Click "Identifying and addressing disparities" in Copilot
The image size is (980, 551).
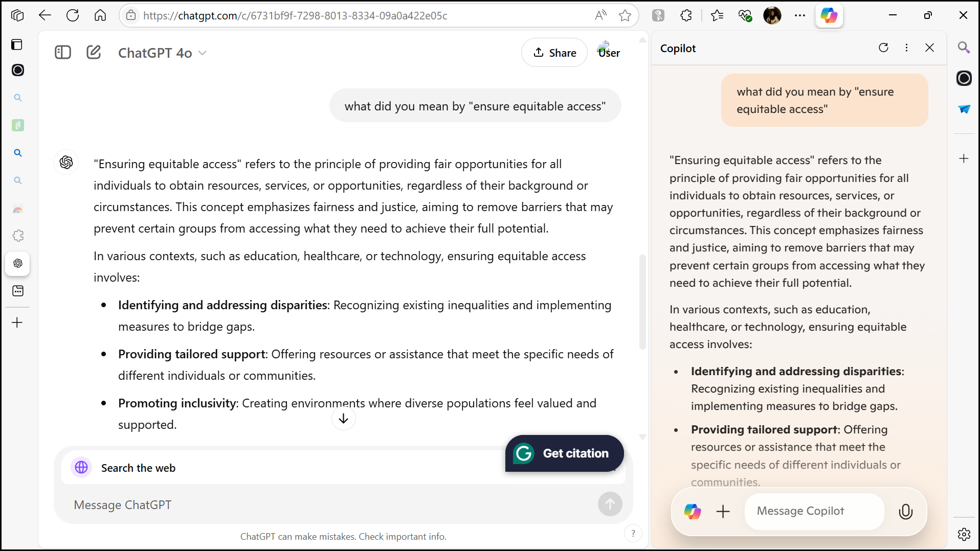coord(796,371)
